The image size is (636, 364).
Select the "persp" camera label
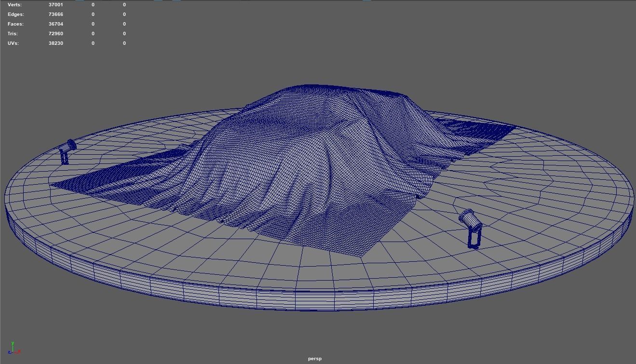[315, 359]
